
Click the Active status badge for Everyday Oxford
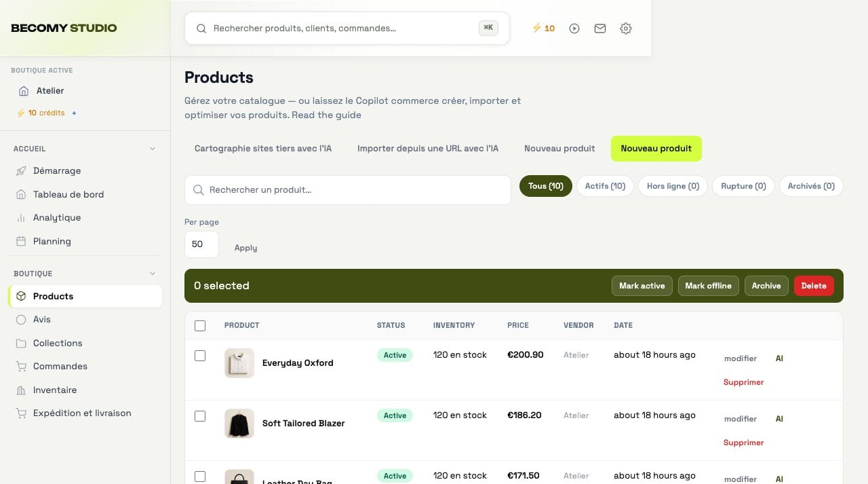click(395, 355)
